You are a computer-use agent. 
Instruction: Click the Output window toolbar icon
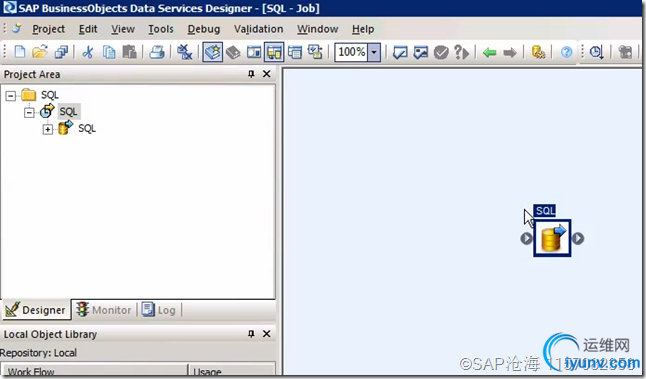tap(295, 52)
